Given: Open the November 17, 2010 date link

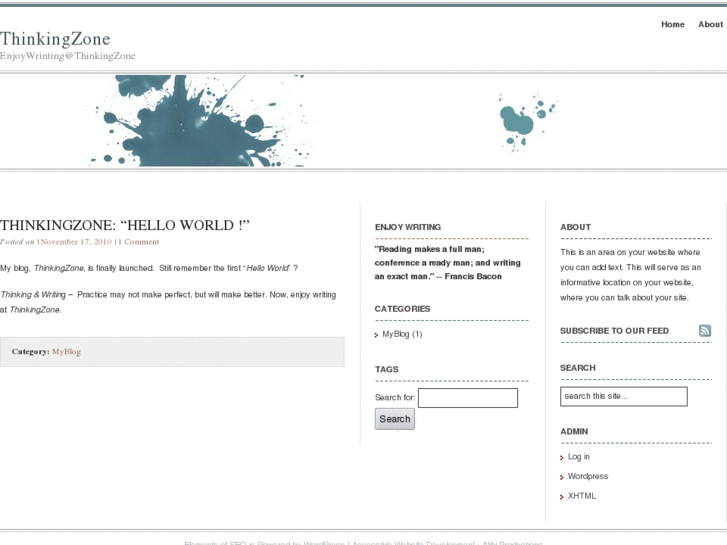Looking at the screenshot, I should [75, 242].
